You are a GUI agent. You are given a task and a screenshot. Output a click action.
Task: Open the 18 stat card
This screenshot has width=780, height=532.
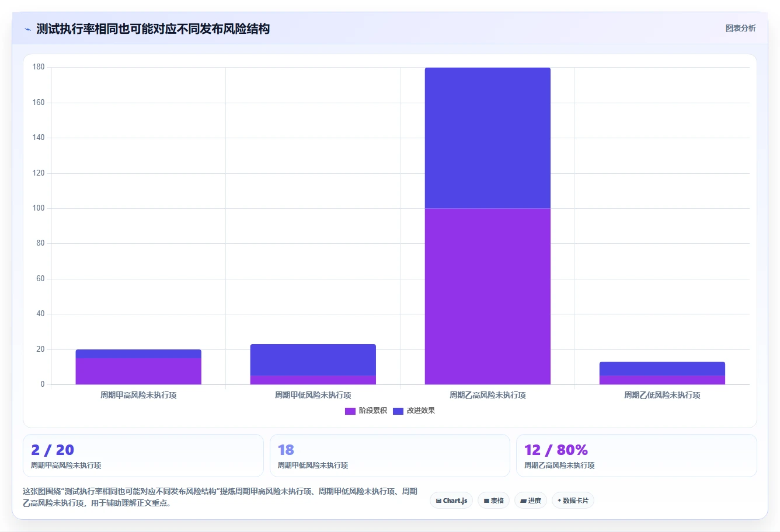390,456
